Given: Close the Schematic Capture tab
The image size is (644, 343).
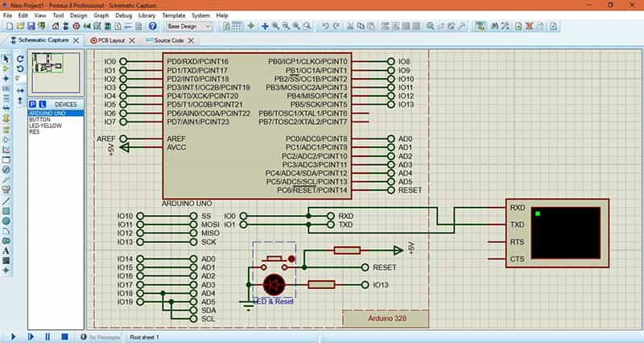Looking at the screenshot, I should point(76,40).
